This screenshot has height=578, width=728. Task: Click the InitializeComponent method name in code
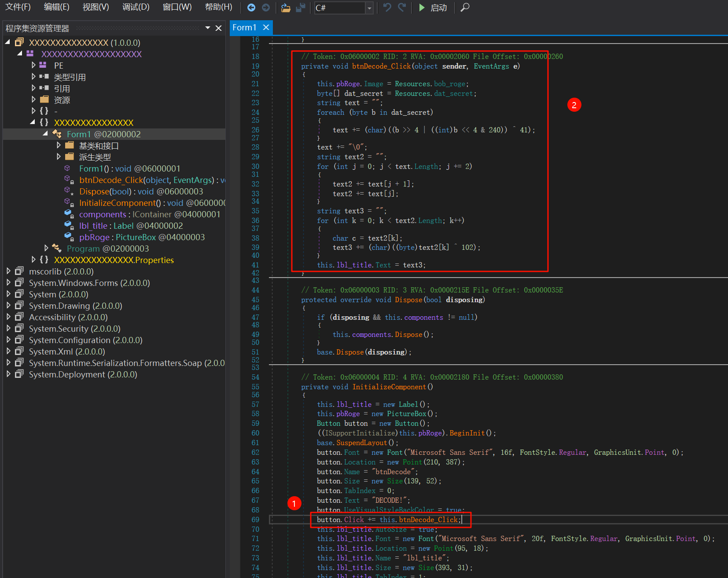click(x=389, y=387)
